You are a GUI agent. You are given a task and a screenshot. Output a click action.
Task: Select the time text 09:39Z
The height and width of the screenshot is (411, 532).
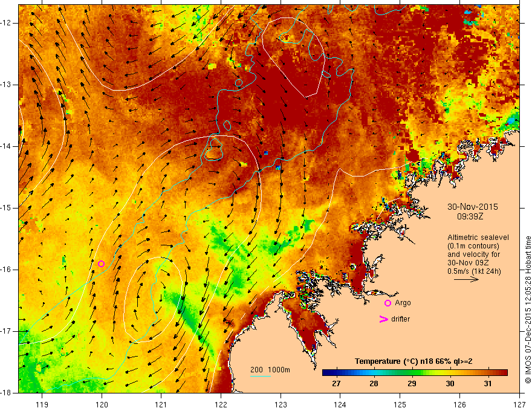(x=470, y=216)
